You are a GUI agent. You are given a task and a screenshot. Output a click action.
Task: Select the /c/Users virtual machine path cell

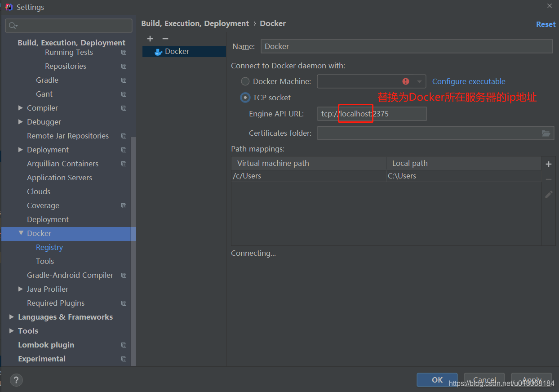(309, 176)
